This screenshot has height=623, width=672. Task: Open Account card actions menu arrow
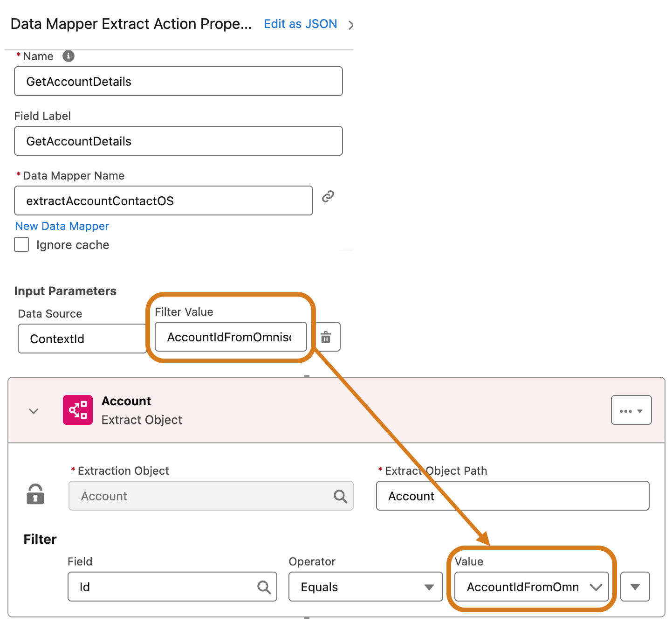coord(640,410)
